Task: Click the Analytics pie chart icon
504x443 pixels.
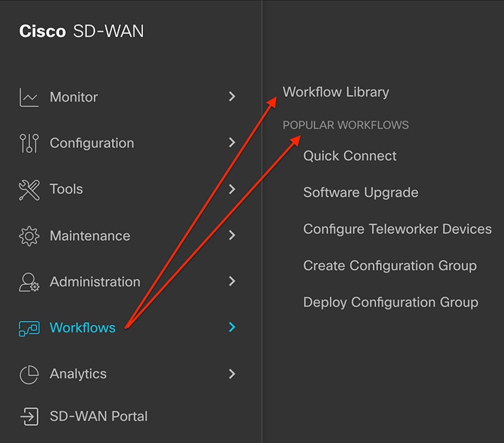Action: pos(29,374)
